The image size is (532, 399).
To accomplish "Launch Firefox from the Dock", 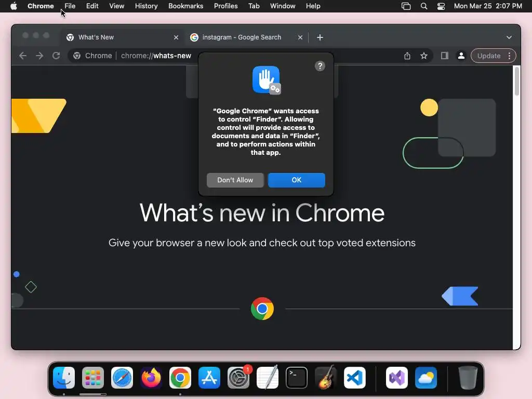I will click(x=151, y=378).
